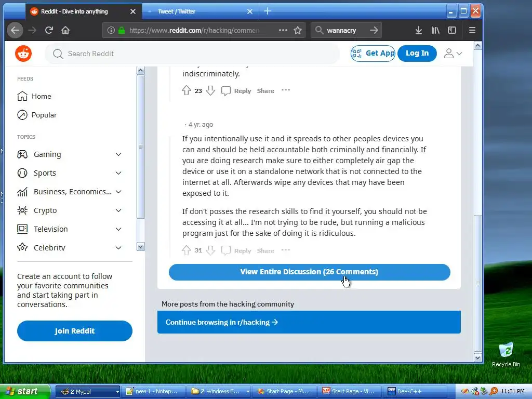Click the green padlock security icon

click(122, 30)
